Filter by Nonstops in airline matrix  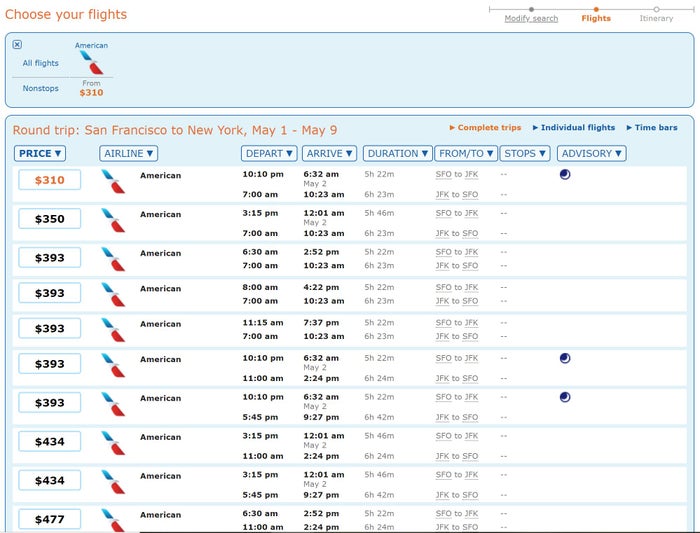click(41, 88)
